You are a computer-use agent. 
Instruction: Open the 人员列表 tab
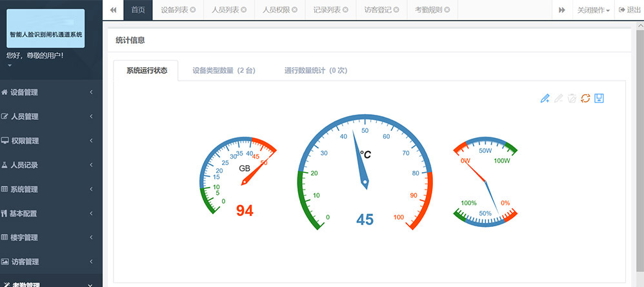225,10
